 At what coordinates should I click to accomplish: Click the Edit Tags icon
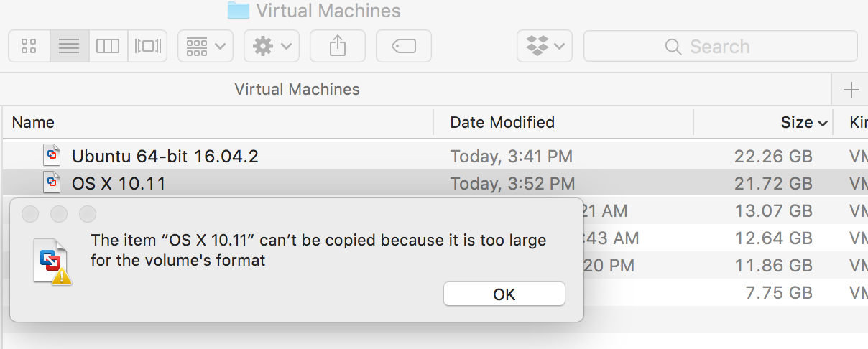(404, 47)
